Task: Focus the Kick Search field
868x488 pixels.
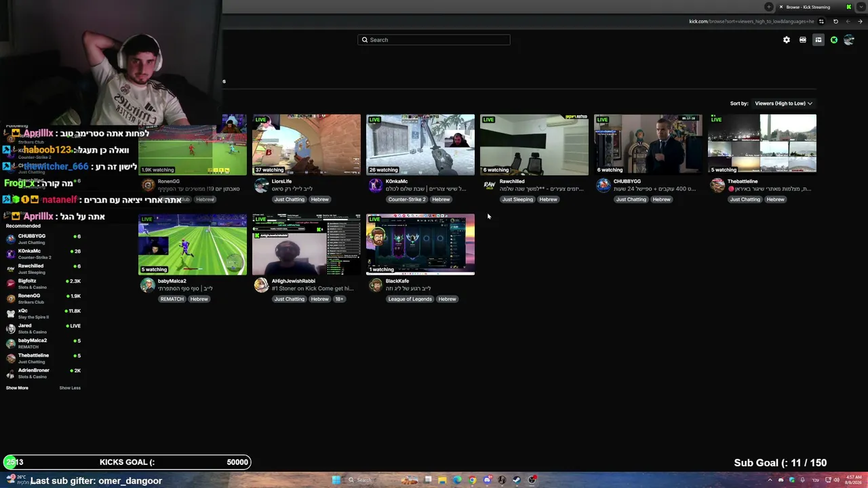Action: 434,40
